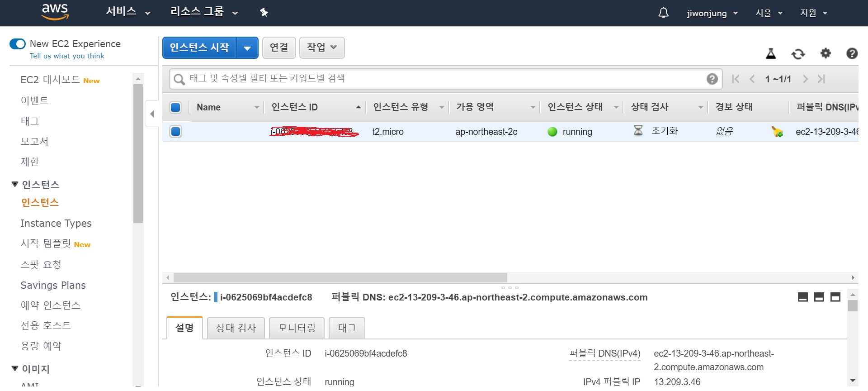Click the search filter help icon
Viewport: 868px width, 391px height.
(x=712, y=79)
